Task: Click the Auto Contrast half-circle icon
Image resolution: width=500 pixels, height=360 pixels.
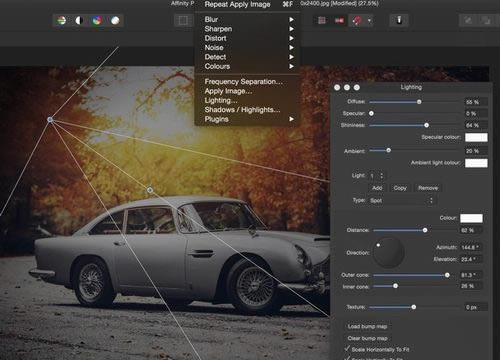Action: click(79, 21)
